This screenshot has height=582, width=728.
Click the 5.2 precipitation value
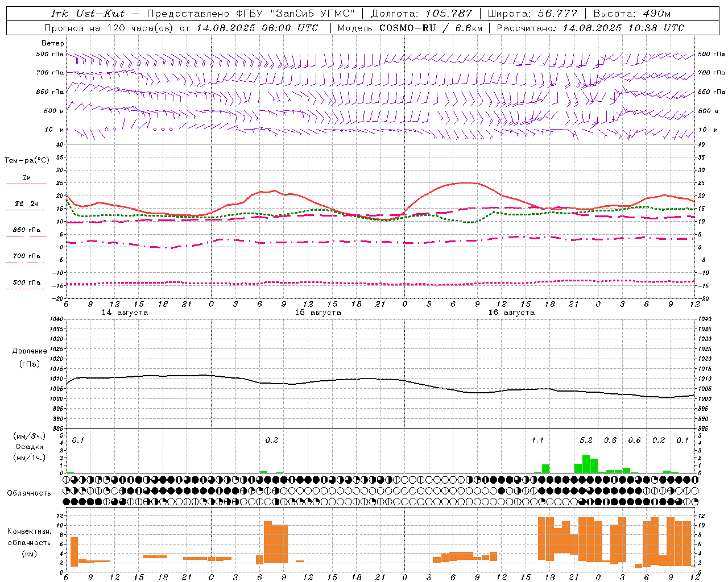tap(586, 440)
